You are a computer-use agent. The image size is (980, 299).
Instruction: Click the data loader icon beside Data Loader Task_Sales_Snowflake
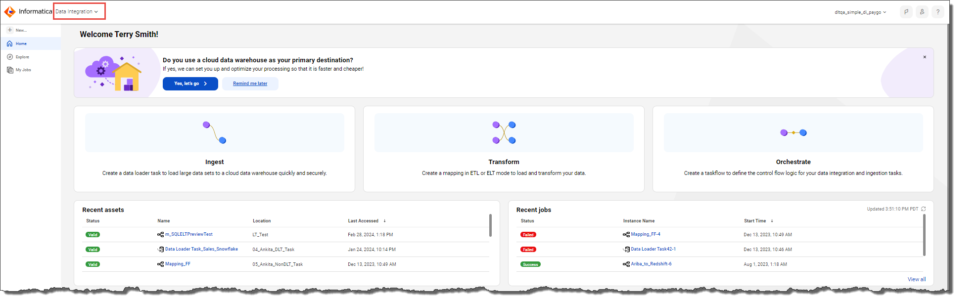(160, 249)
